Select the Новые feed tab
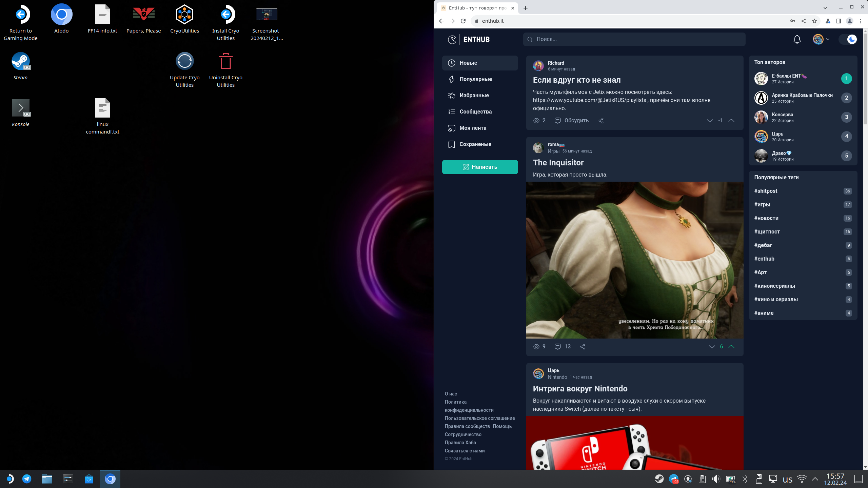Viewport: 868px width, 488px height. (480, 63)
